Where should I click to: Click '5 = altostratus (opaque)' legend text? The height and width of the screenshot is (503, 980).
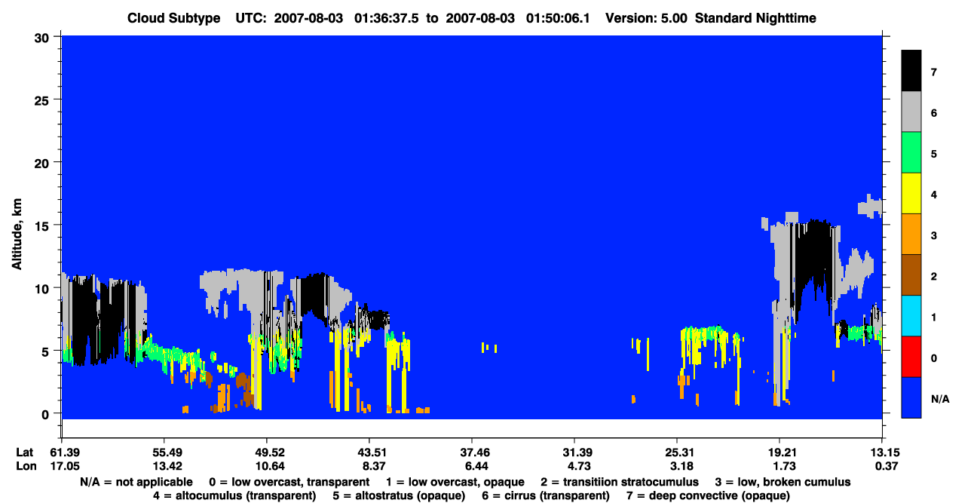pos(400,495)
